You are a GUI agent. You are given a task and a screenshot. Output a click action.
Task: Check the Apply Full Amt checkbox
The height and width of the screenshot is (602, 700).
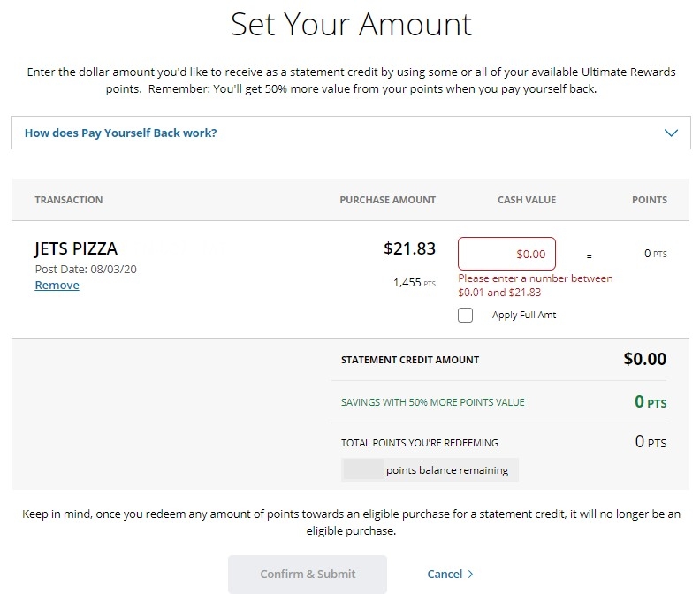point(466,316)
